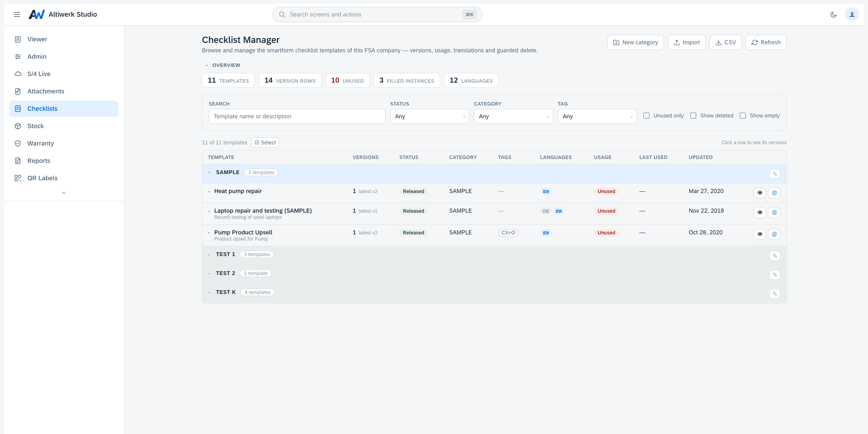This screenshot has height=434, width=868.
Task: Click the DE language badge
Action: click(545, 211)
